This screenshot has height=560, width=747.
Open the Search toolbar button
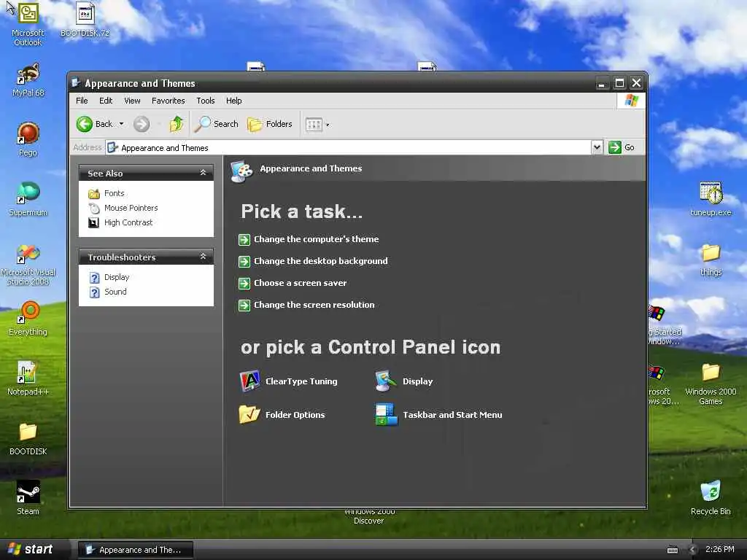coord(217,124)
